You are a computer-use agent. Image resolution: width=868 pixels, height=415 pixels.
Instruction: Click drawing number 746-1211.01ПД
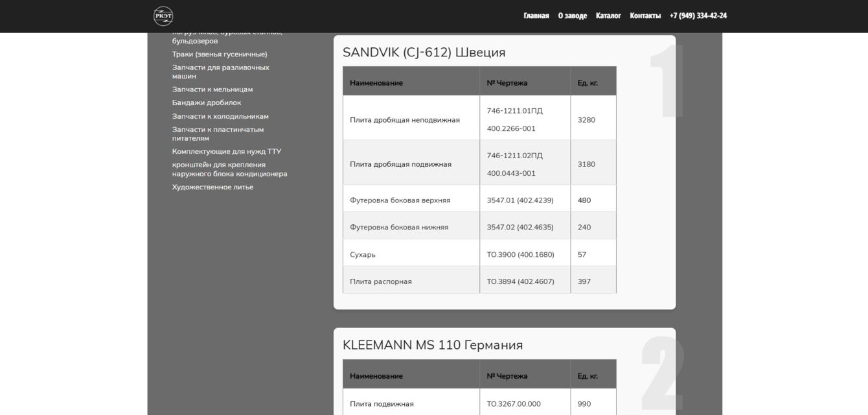point(515,111)
